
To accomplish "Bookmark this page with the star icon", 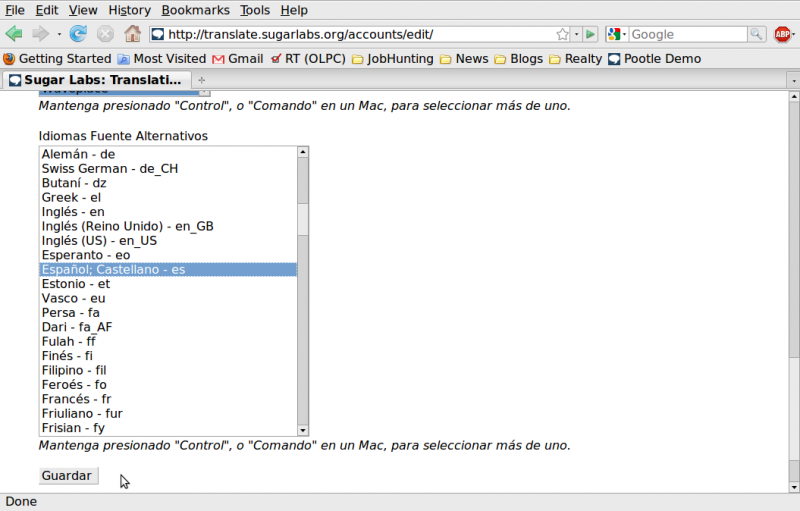I will (563, 34).
